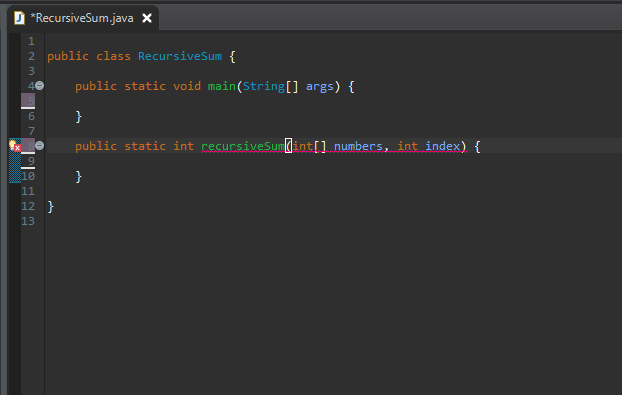Click line number 5 in the gutter
The height and width of the screenshot is (395, 622).
(x=31, y=101)
